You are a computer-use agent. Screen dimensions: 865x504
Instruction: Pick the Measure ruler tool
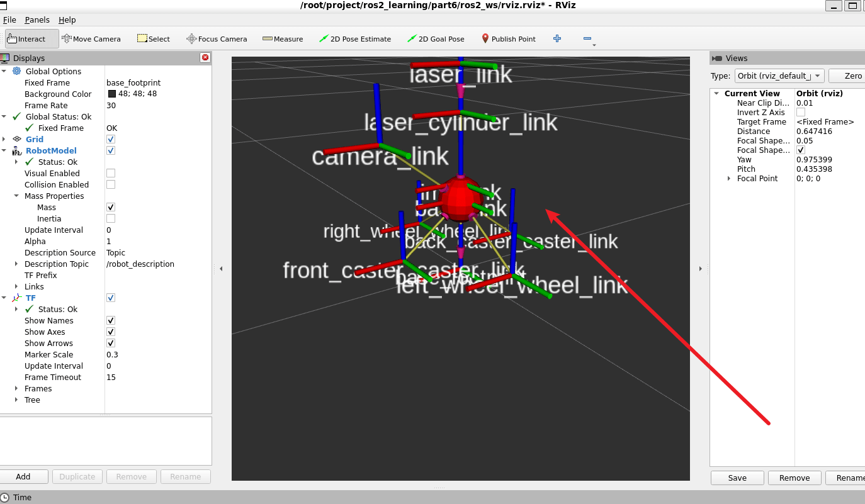[x=283, y=39]
